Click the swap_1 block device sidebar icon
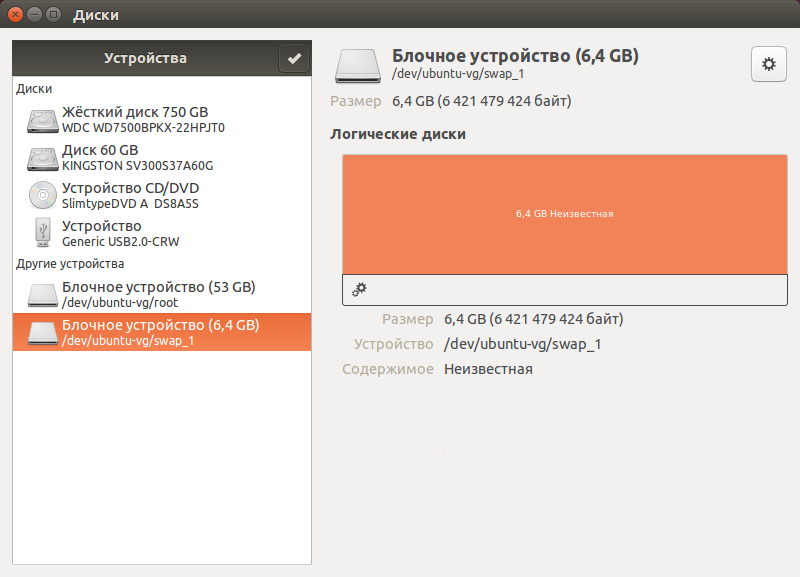 (x=43, y=332)
